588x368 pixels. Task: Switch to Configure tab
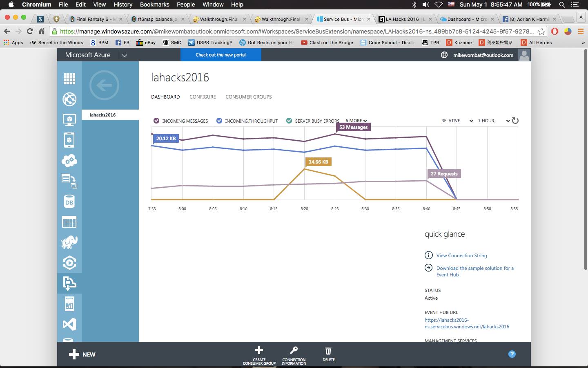(203, 97)
